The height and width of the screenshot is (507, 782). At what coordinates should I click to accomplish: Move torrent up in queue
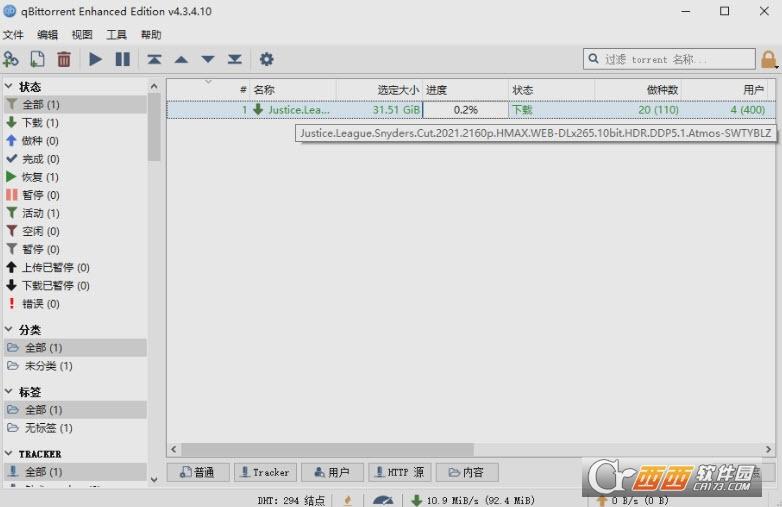(181, 60)
